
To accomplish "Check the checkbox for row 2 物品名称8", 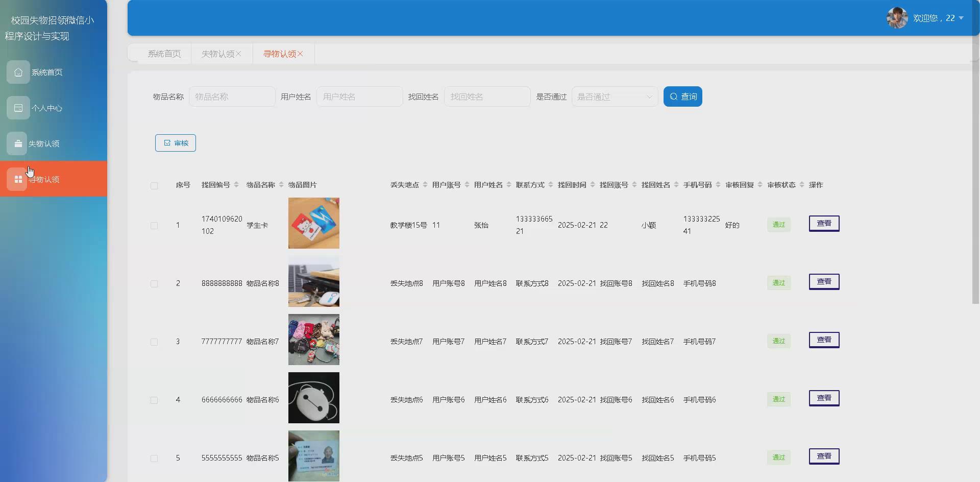I will [x=155, y=283].
